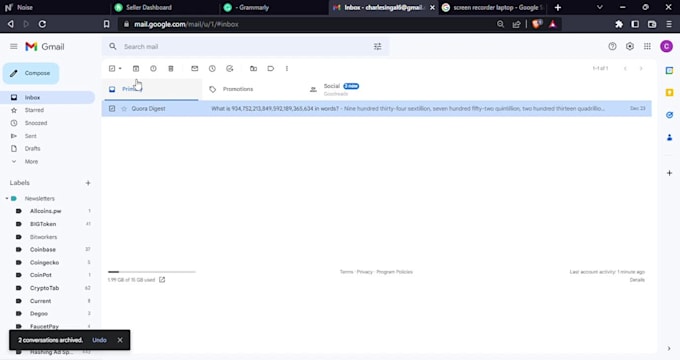Image resolution: width=680 pixels, height=360 pixels.
Task: Open the Degoo label
Action: click(39, 314)
